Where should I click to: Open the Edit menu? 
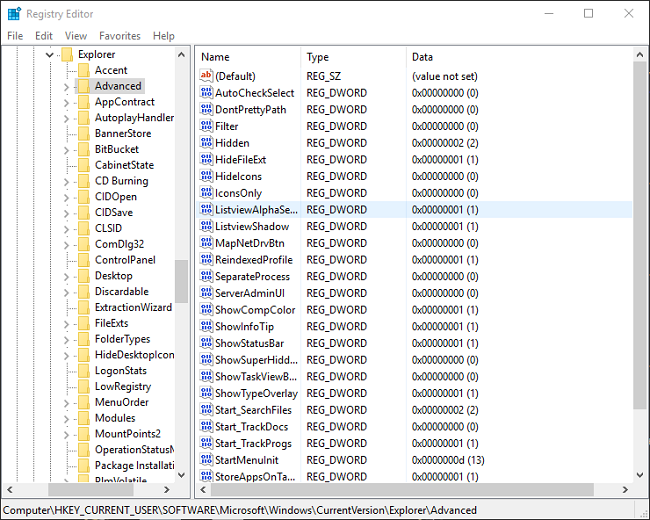(44, 36)
